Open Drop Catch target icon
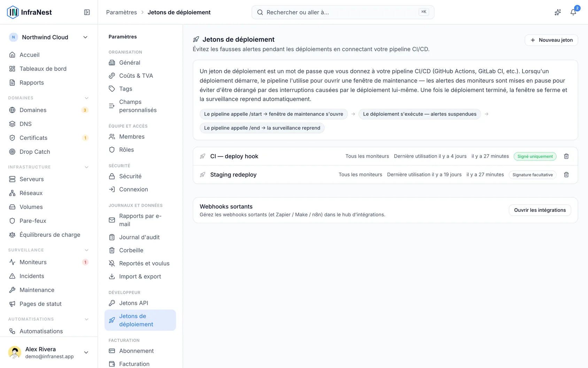 [x=12, y=152]
